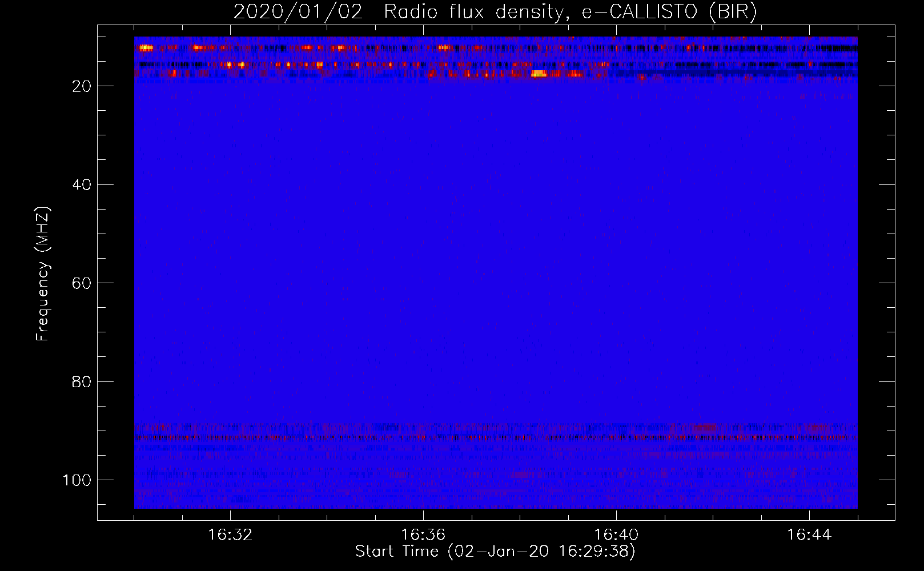
Task: Click the frequency tick label '20'
Action: click(x=82, y=86)
